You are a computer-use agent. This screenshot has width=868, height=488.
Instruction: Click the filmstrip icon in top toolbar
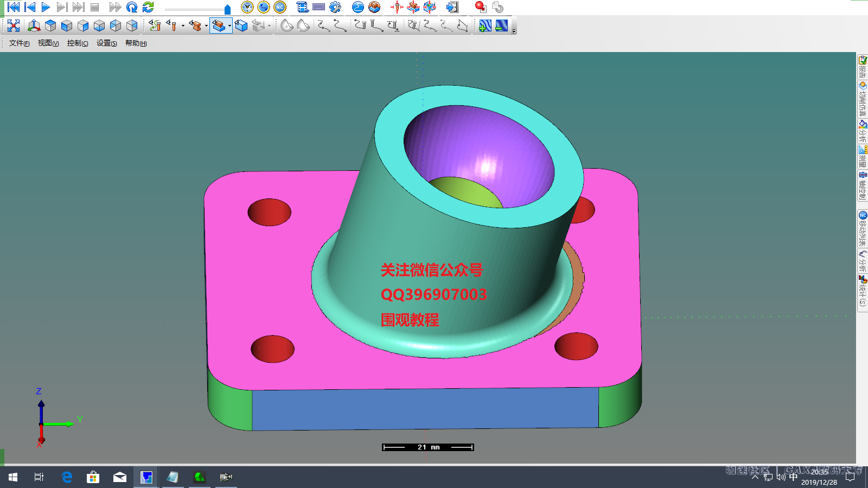coord(303,7)
